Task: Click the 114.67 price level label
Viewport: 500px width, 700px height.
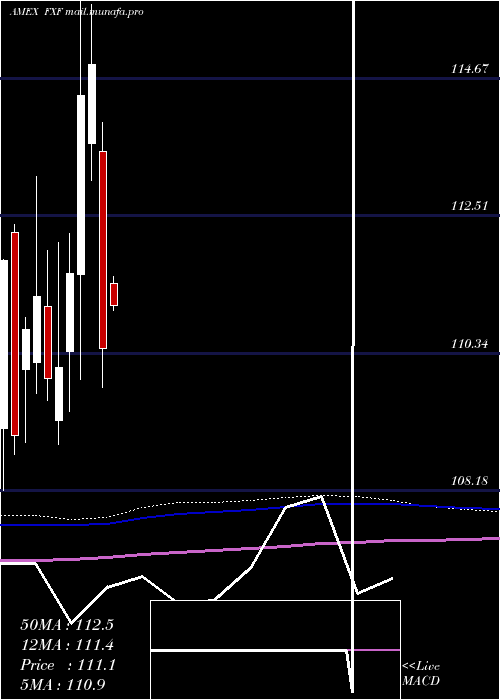Action: 470,69
